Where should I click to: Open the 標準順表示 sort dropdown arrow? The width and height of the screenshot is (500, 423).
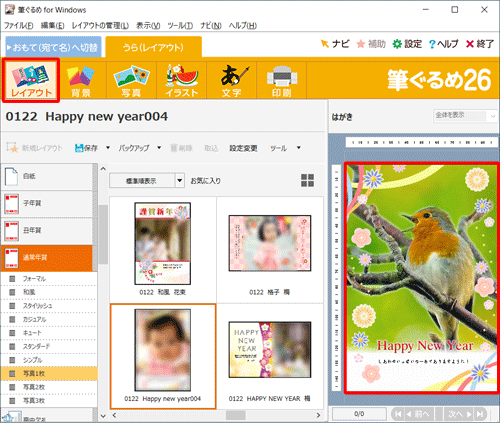coord(180,181)
